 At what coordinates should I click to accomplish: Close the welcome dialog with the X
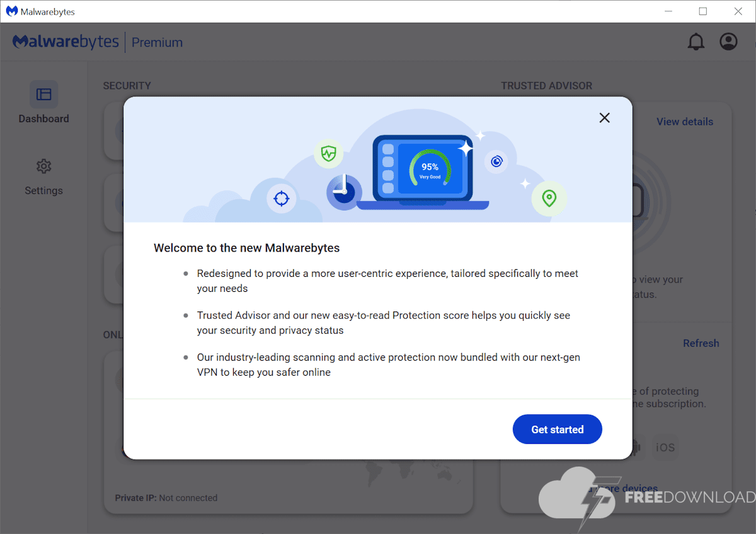(x=604, y=118)
